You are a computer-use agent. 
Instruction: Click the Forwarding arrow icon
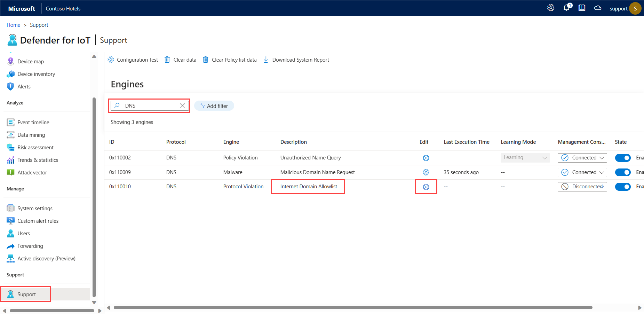pos(10,246)
